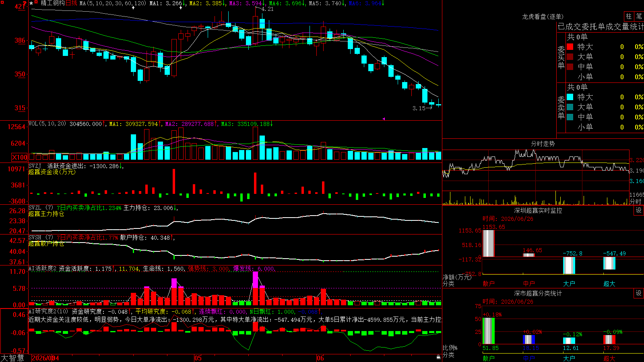Click the 日线 period label
644x362 pixels.
(x=71, y=3)
